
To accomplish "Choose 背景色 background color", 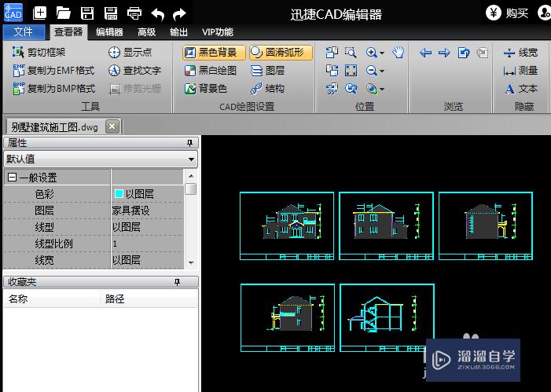I will point(206,89).
